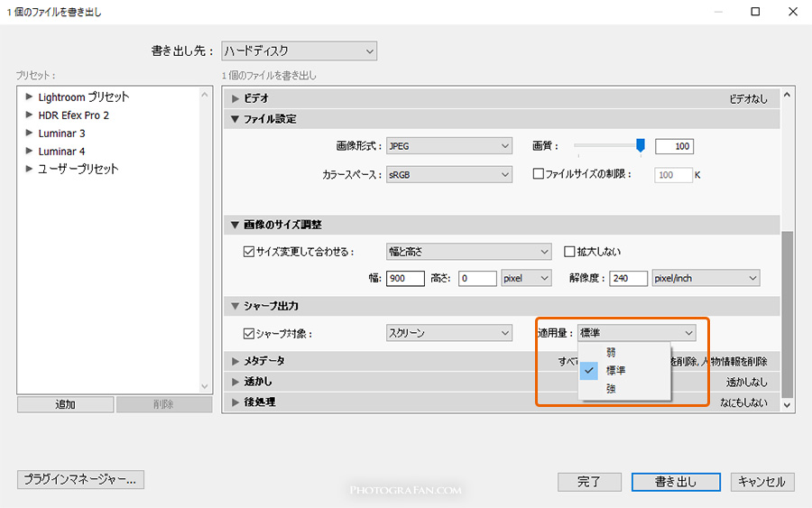Click the 適用量 標準 dropdown

click(x=636, y=333)
